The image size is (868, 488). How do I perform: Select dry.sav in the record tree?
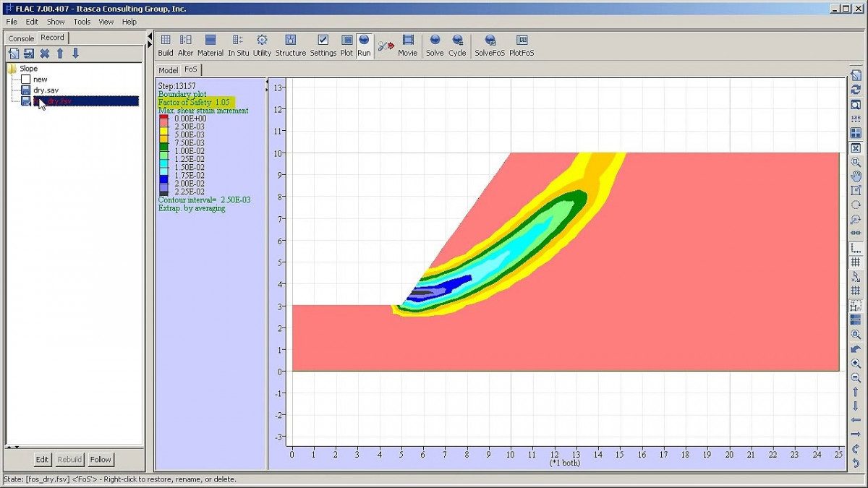46,90
